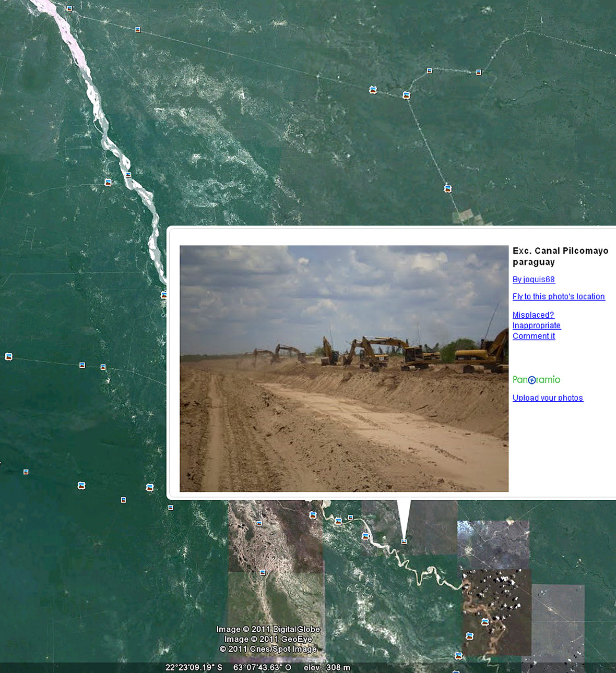Click the "elev. 308 m" status readout
Image resolution: width=616 pixels, height=673 pixels.
tap(326, 667)
